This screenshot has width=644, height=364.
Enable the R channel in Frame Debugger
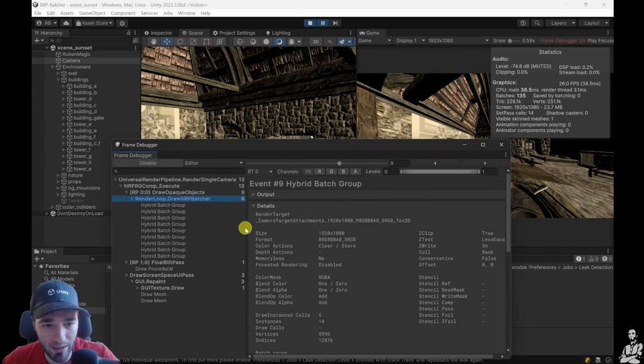coord(319,171)
